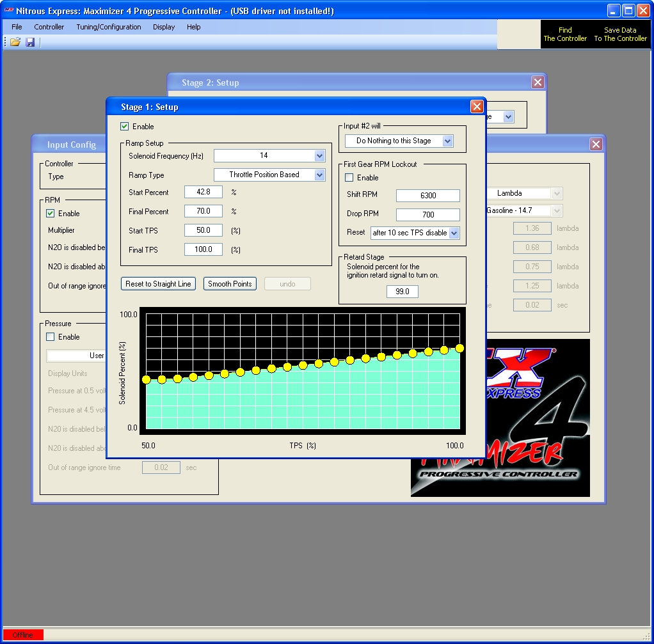Open Ramp Type dropdown
The width and height of the screenshot is (654, 644).
pyautogui.click(x=319, y=175)
